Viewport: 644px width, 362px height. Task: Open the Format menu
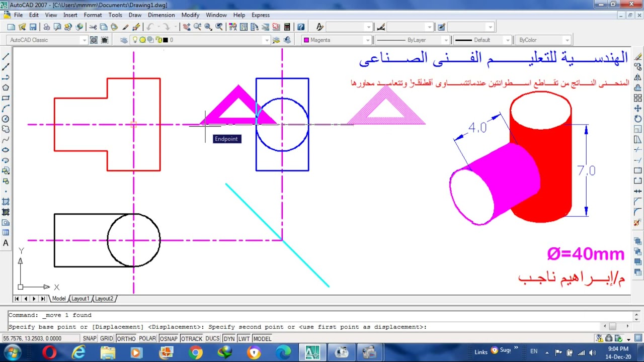pos(93,15)
